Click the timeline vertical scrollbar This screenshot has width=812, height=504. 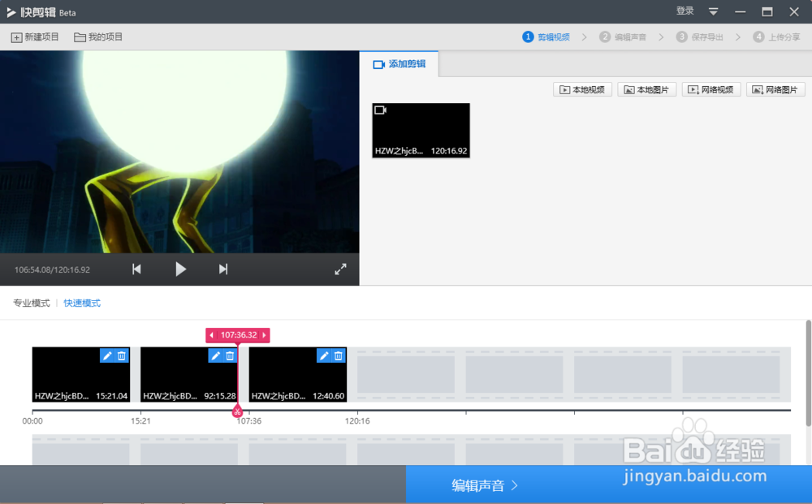click(809, 373)
